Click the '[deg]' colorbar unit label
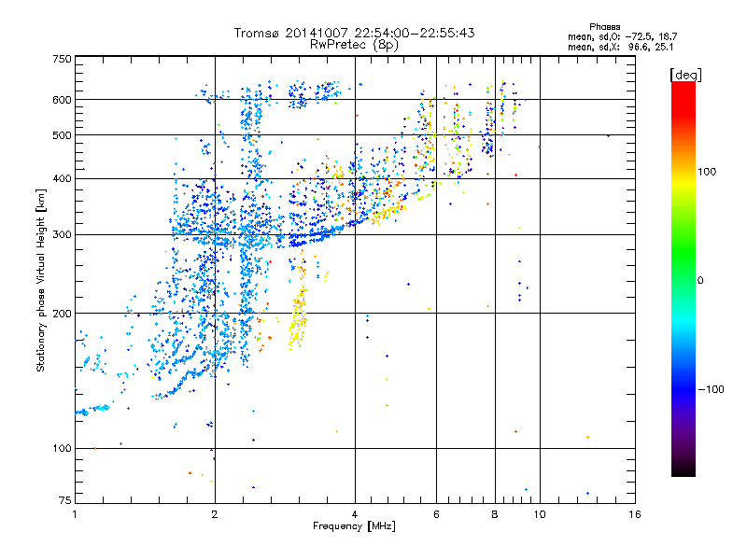 coord(685,75)
